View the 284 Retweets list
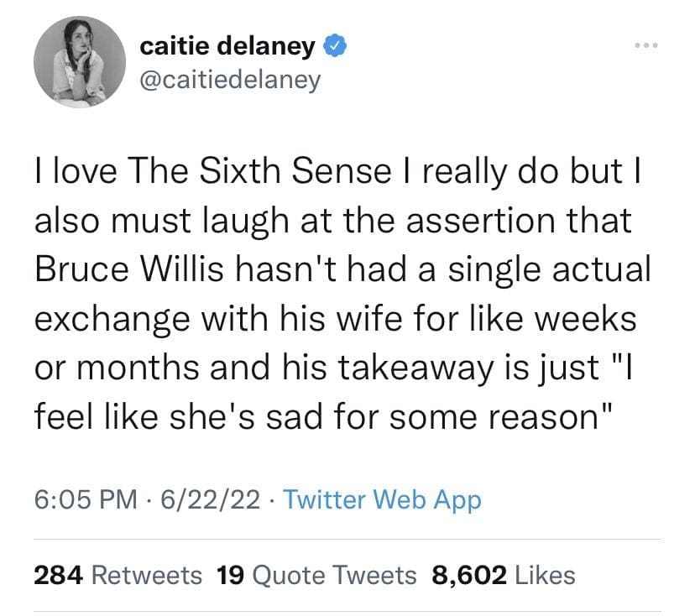The image size is (695, 616). [x=118, y=575]
